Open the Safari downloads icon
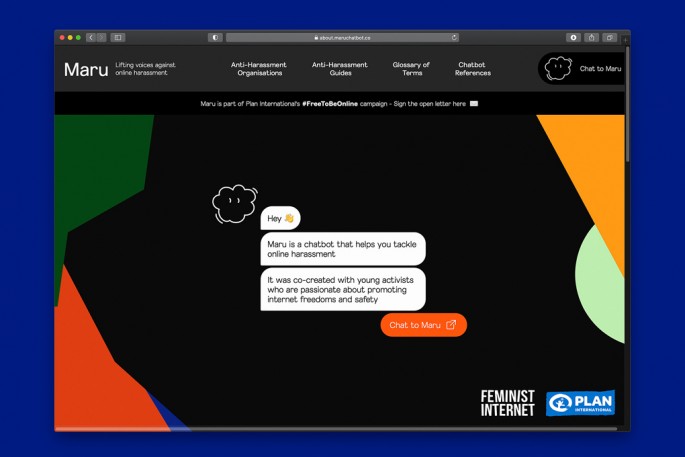Screen dimensions: 685x457 (x=574, y=37)
